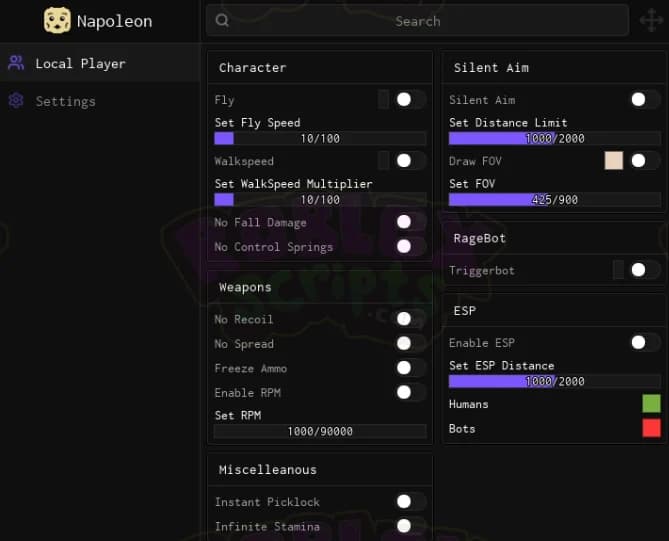The image size is (669, 541).
Task: Click the move window arrows icon
Action: click(651, 20)
